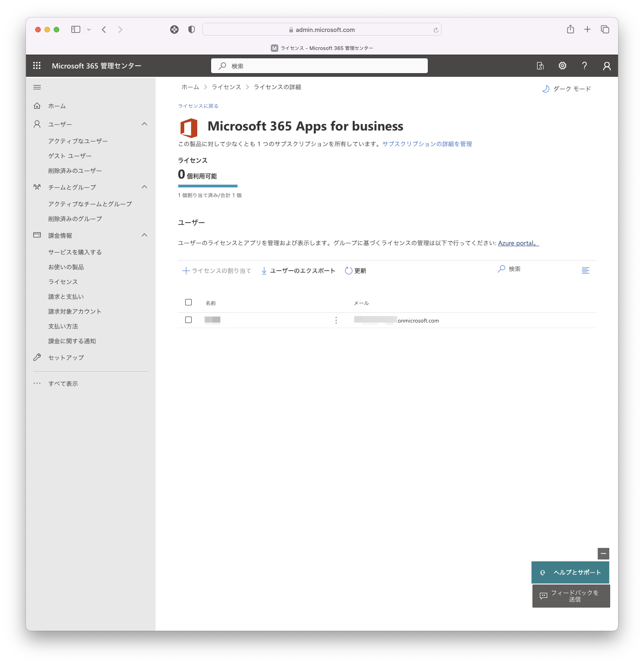
Task: Collapse the navigation hamburger menu
Action: [37, 87]
